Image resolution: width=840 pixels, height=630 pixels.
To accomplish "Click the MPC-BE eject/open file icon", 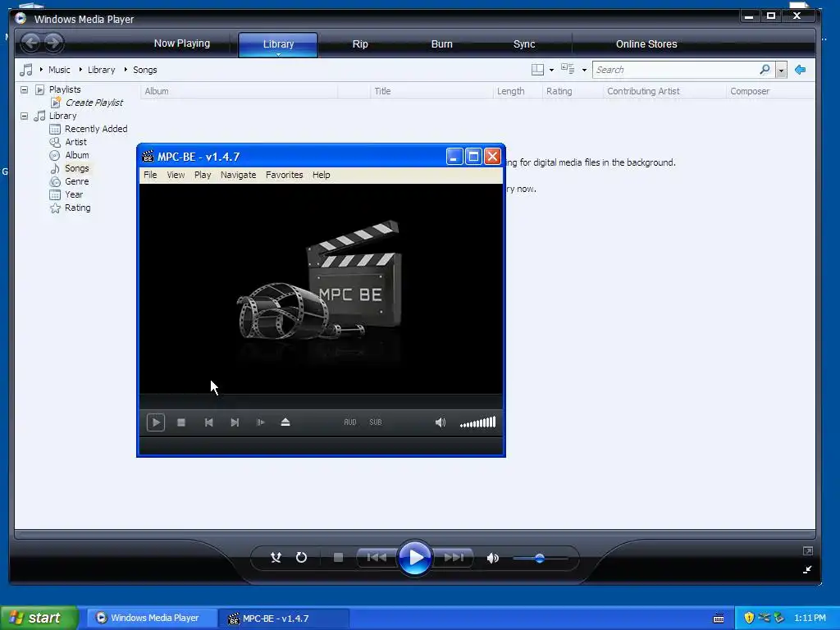I will pyautogui.click(x=285, y=422).
